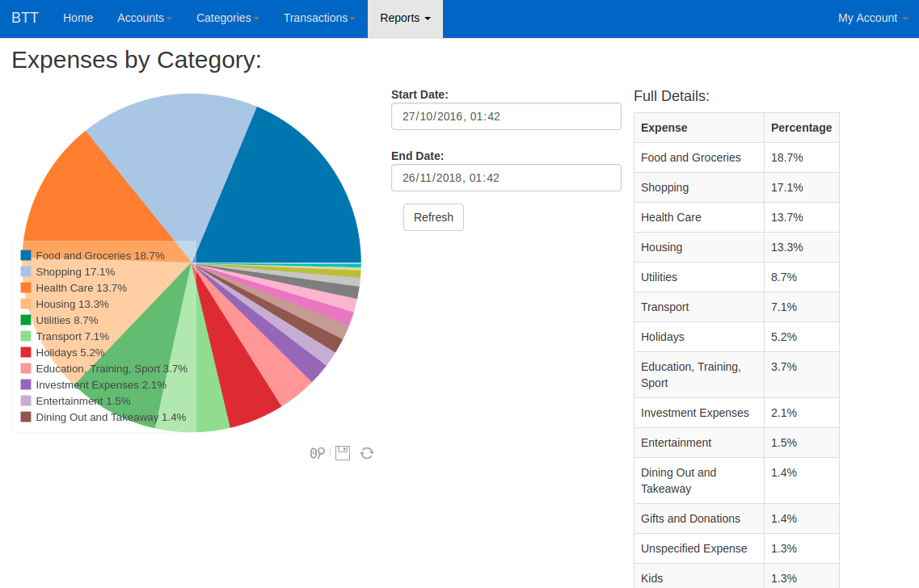Click the End Date input field
Viewport: 919px width, 588px height.
point(506,178)
